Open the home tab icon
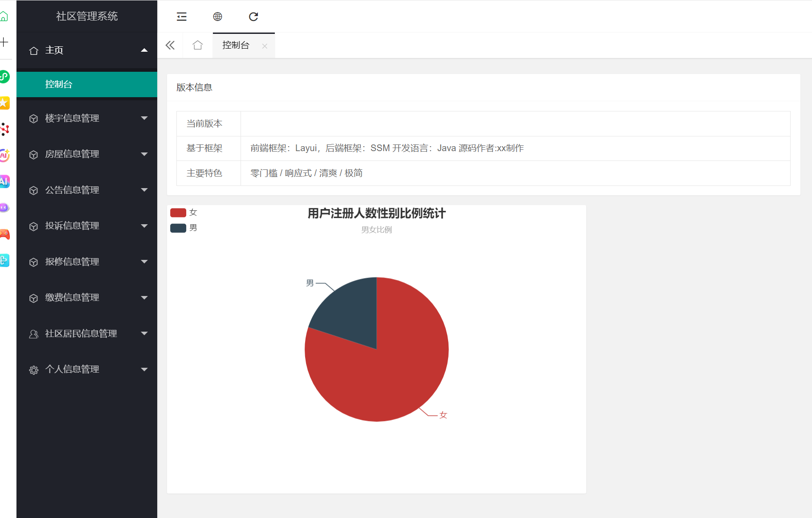The image size is (812, 518). point(197,45)
